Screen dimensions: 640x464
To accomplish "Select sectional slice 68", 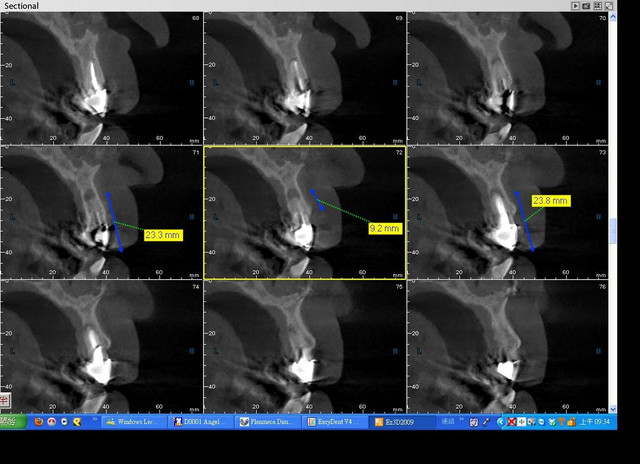I will 102,78.
